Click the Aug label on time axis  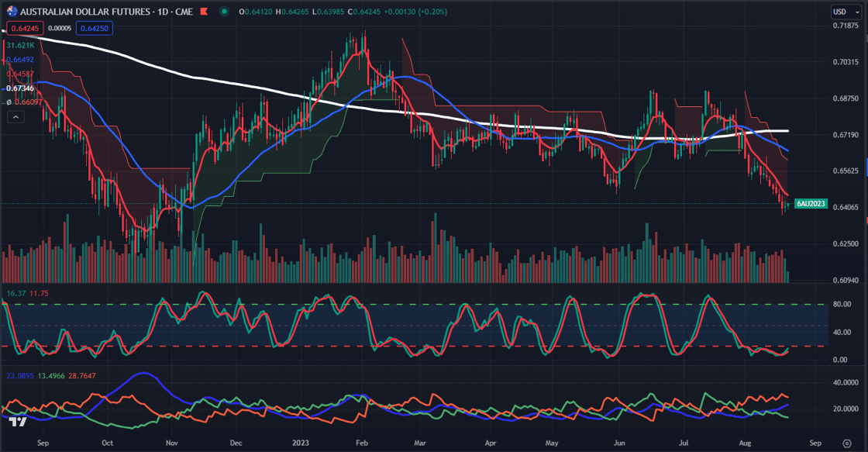[745, 443]
